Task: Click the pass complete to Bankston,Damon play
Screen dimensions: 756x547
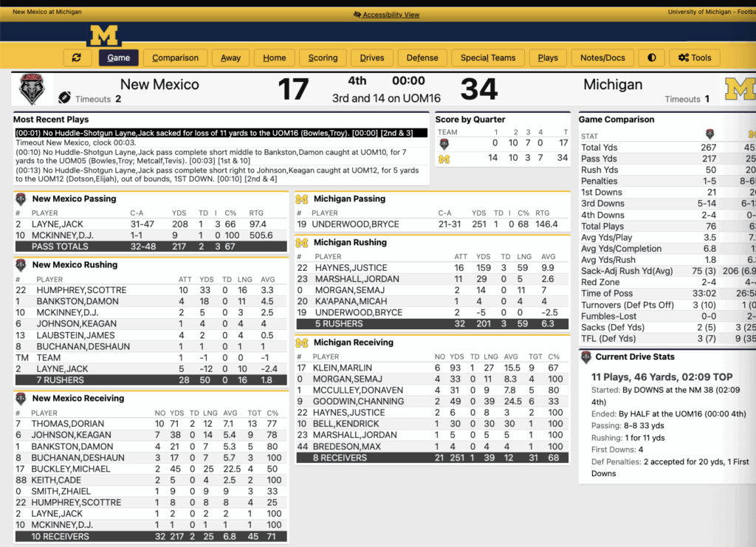Action: (221, 156)
